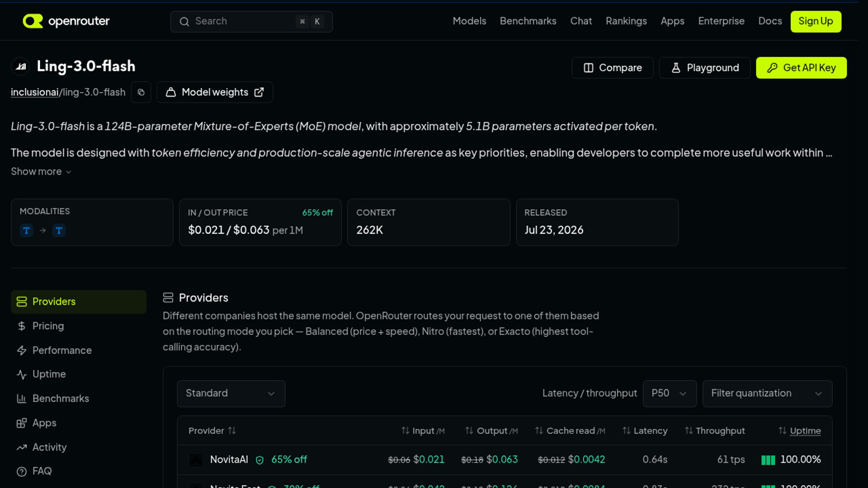Viewport: 868px width, 488px height.
Task: Go to the Performance sidebar section
Action: (x=79, y=351)
